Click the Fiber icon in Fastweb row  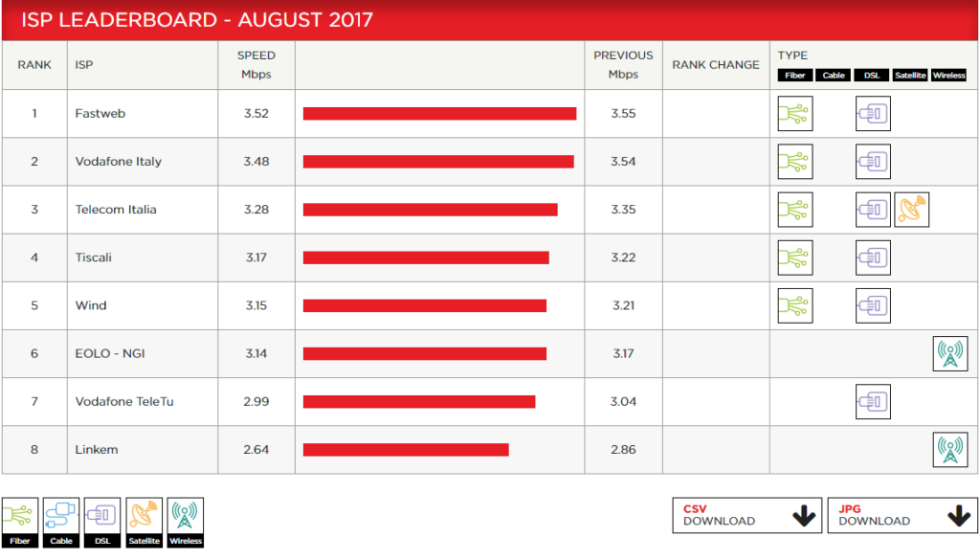tap(794, 114)
